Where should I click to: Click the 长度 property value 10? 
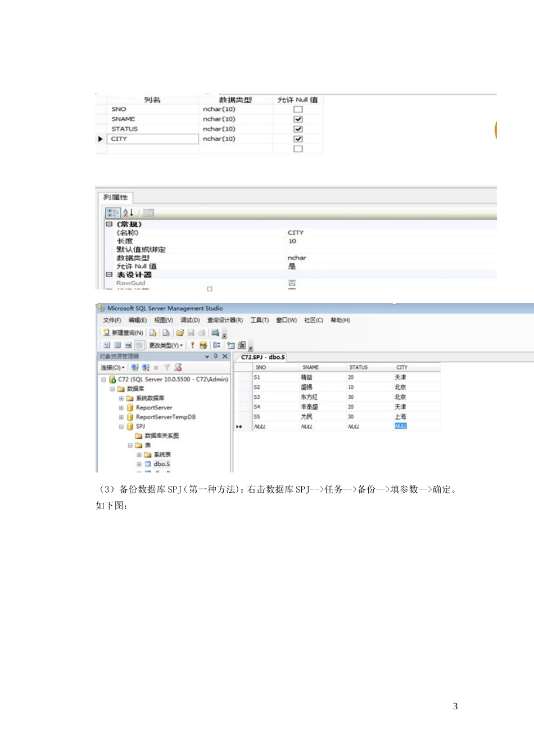[292, 241]
